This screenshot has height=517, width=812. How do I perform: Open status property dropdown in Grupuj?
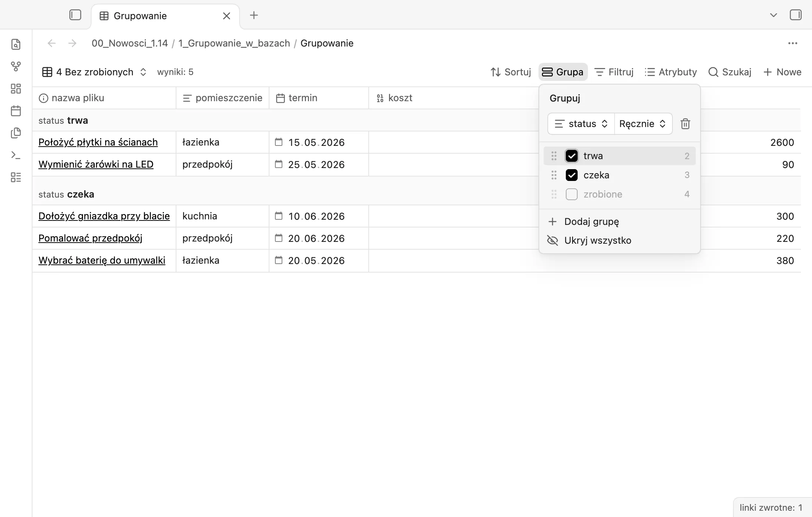(581, 124)
